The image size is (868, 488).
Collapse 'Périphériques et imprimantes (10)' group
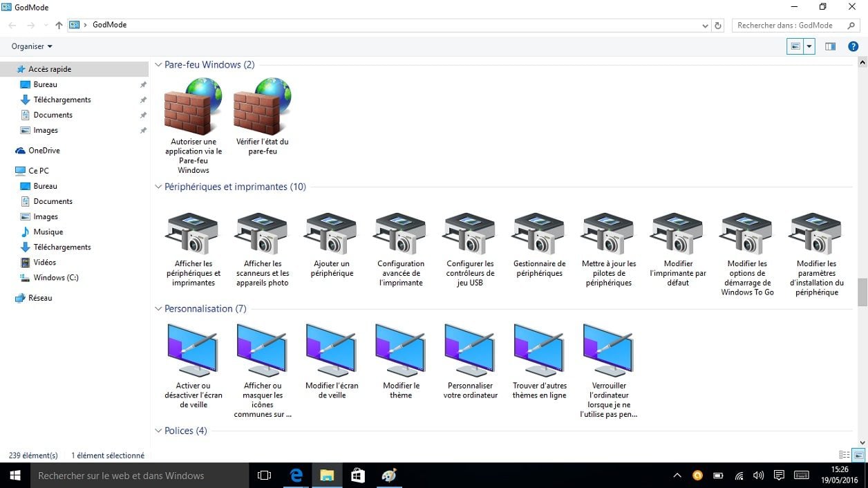click(x=158, y=187)
